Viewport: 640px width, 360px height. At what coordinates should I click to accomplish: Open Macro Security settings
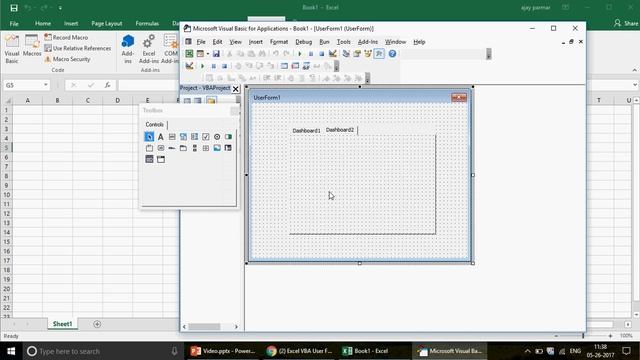tap(67, 59)
